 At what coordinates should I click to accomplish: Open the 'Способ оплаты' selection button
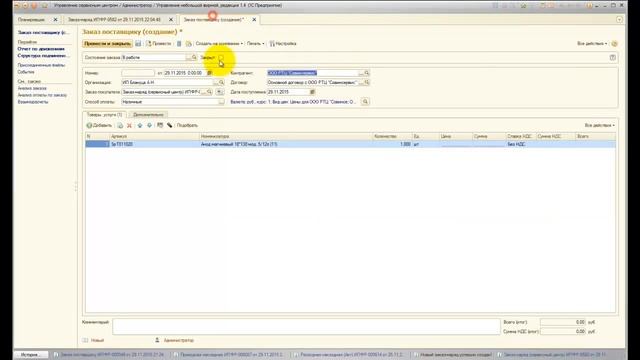pos(221,102)
